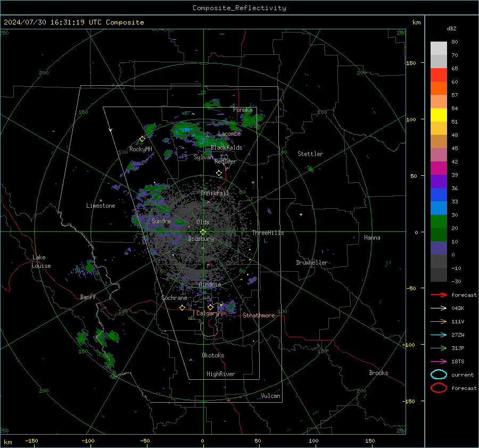Click the dBZ legend heading
Viewport: 479px width, 448px height.
coord(451,28)
